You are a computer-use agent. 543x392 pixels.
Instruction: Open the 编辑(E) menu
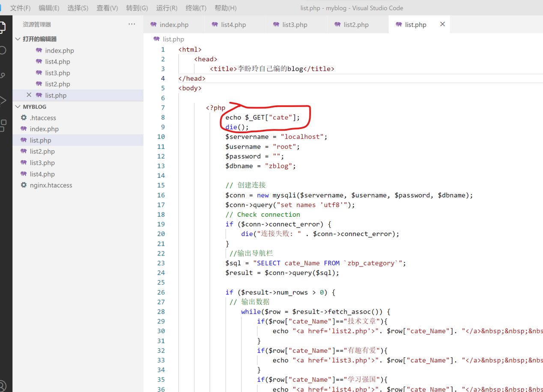click(49, 8)
